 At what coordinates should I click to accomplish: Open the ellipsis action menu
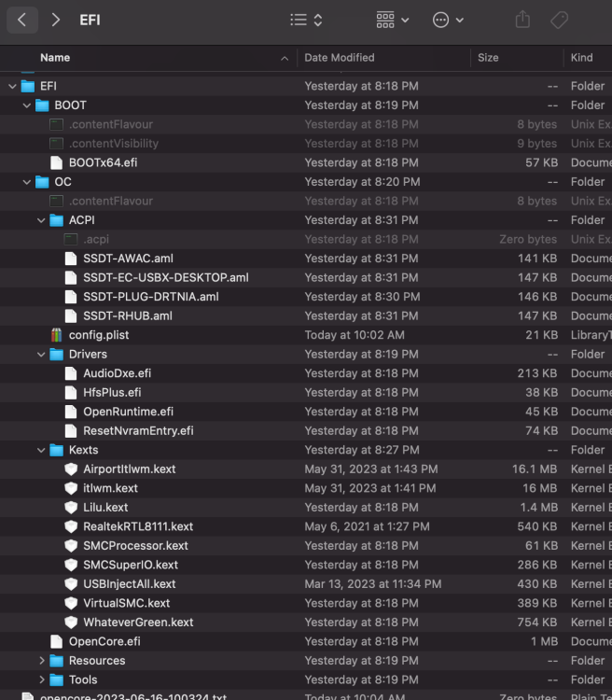click(x=448, y=20)
